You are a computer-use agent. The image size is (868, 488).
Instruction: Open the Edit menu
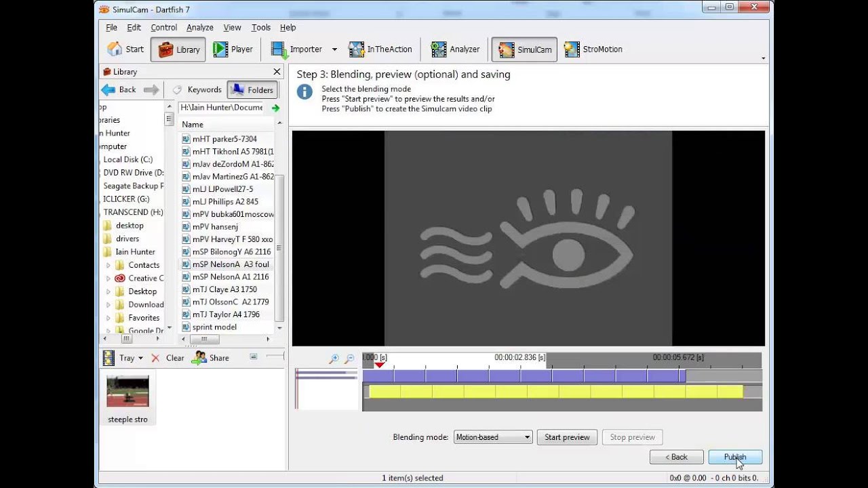[134, 27]
